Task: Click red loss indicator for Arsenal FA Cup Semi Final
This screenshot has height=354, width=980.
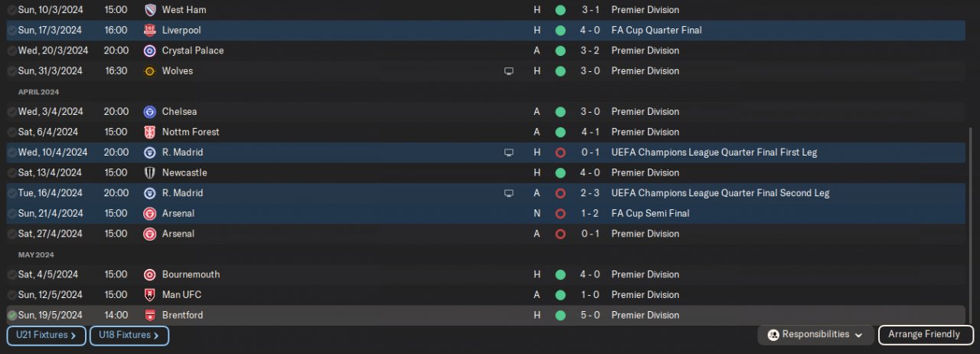Action: (560, 214)
